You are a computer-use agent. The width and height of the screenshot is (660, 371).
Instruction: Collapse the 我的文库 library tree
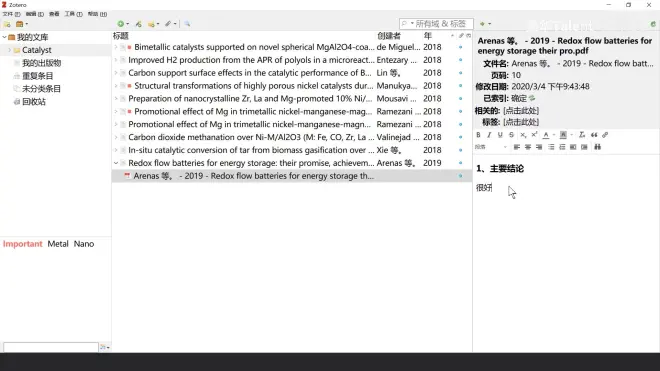pyautogui.click(x=4, y=37)
